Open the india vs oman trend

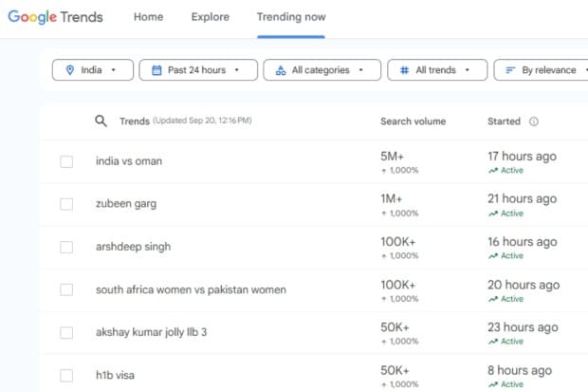click(x=129, y=161)
